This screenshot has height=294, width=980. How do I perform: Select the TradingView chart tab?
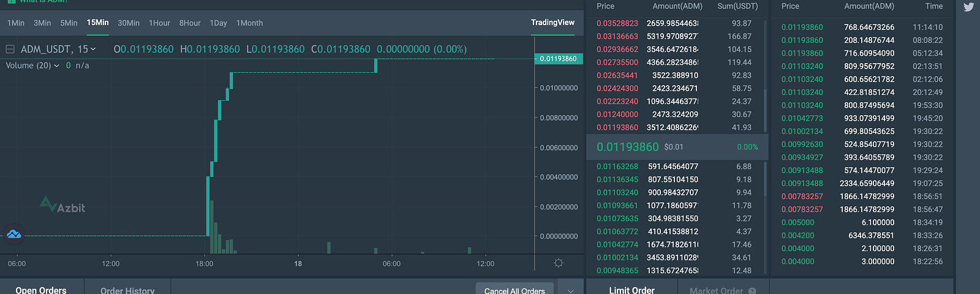pos(552,23)
